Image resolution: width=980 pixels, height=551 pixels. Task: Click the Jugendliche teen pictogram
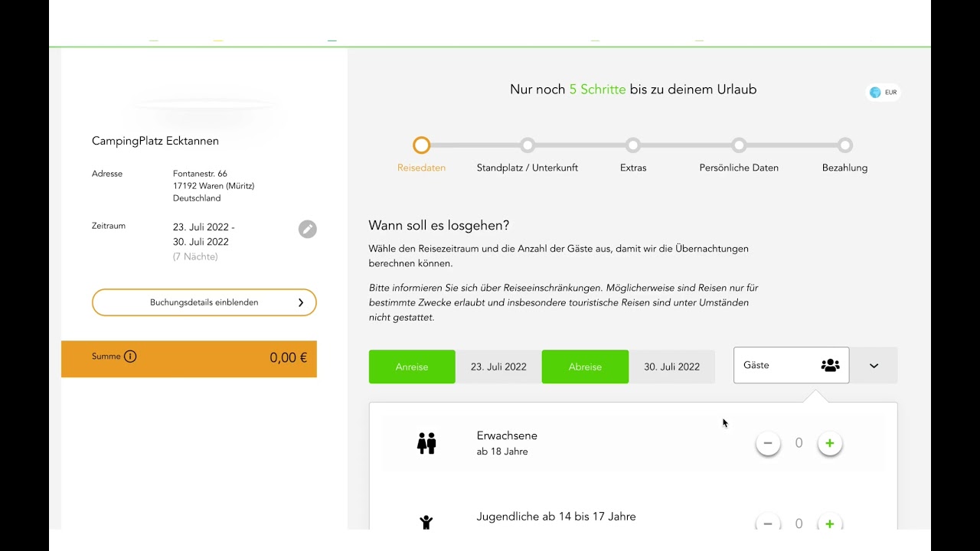(x=426, y=523)
